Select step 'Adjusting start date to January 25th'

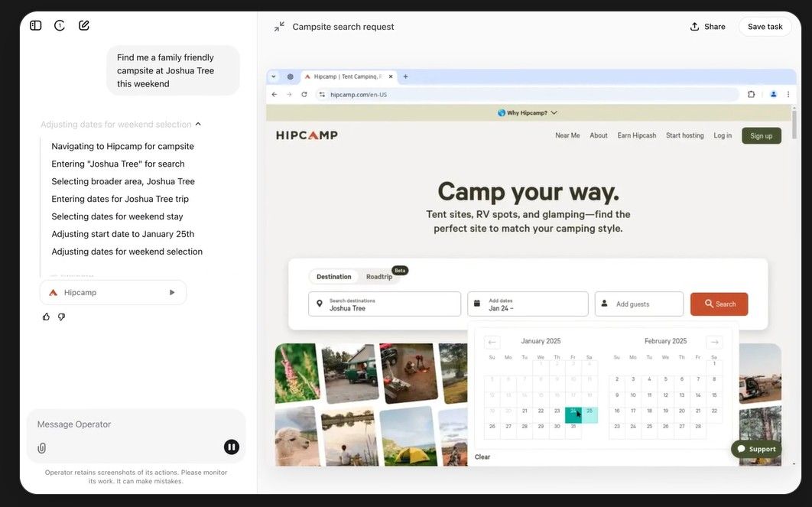pyautogui.click(x=123, y=234)
